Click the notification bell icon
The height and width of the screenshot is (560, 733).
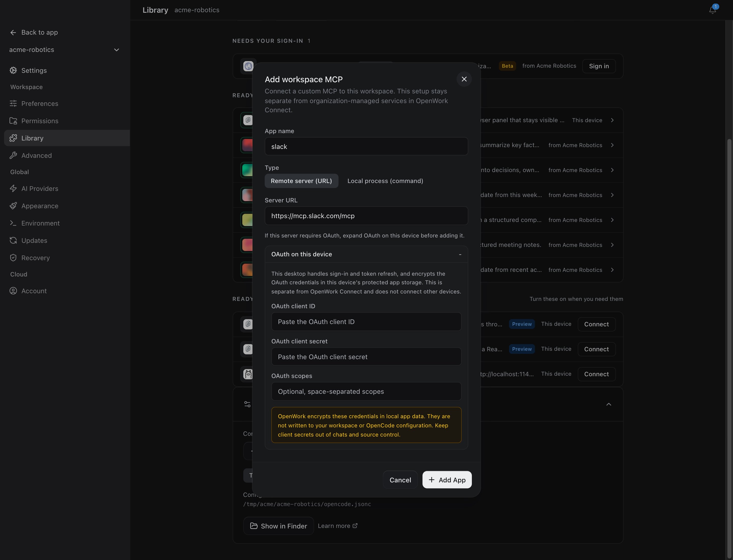pos(712,10)
